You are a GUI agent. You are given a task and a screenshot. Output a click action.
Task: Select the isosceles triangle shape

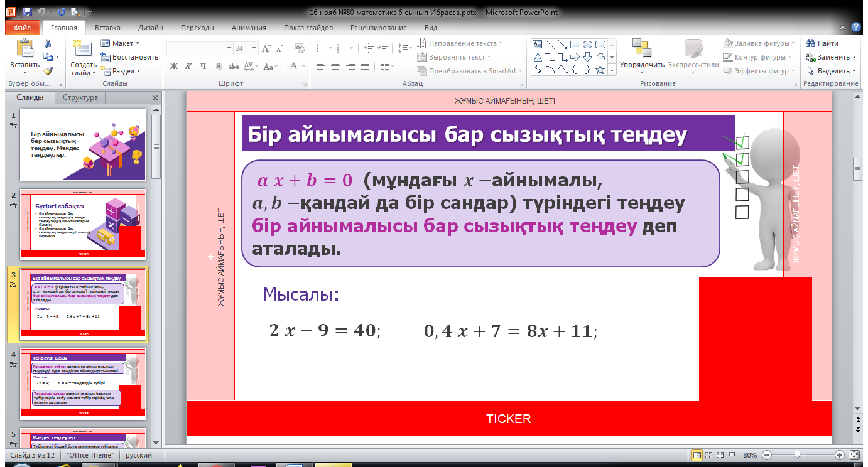pyautogui.click(x=537, y=57)
